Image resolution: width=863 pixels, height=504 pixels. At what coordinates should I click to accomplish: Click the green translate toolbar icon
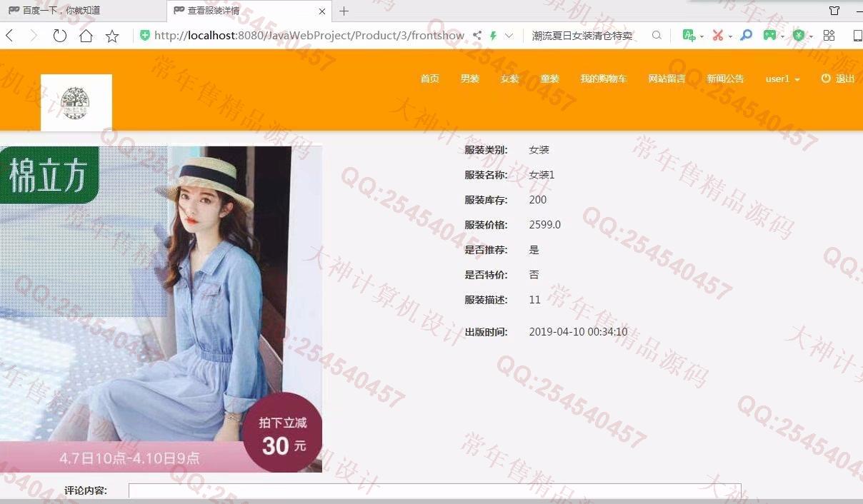coord(688,35)
